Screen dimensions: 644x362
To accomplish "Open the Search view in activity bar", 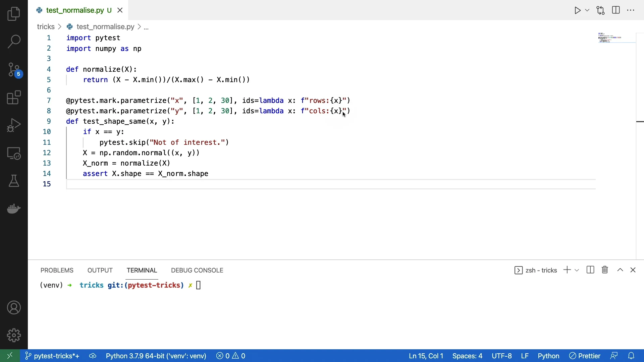I will (x=14, y=42).
